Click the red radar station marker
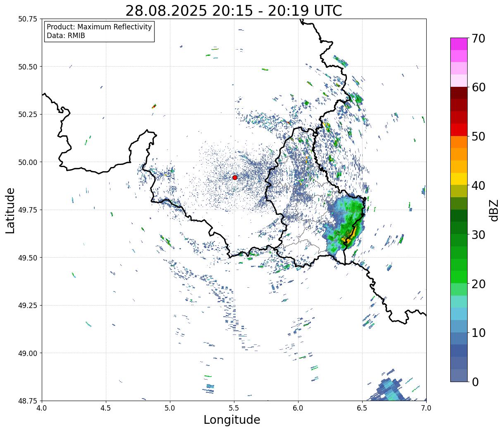The image size is (504, 430). [235, 177]
